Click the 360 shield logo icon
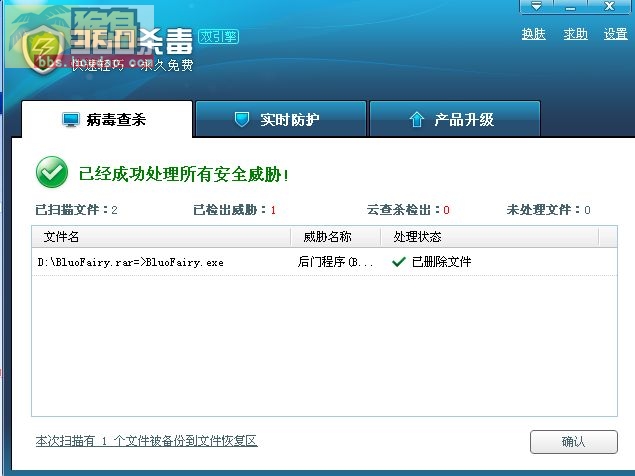The width and height of the screenshot is (635, 476). click(43, 49)
